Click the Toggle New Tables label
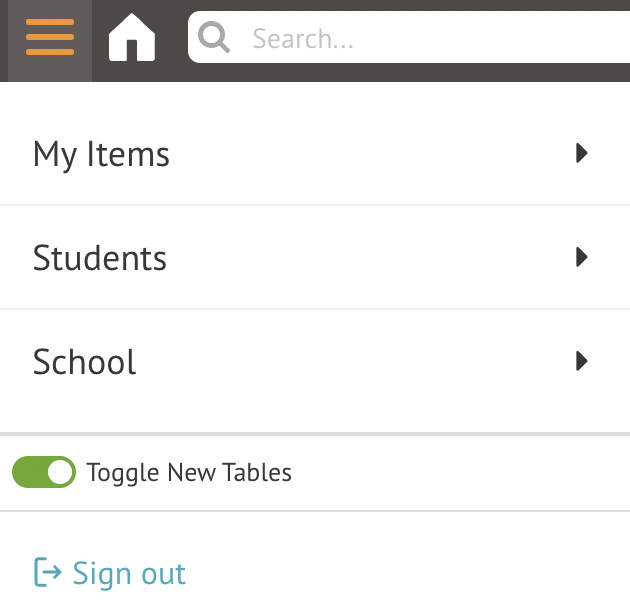Image resolution: width=630 pixels, height=610 pixels. [x=189, y=473]
